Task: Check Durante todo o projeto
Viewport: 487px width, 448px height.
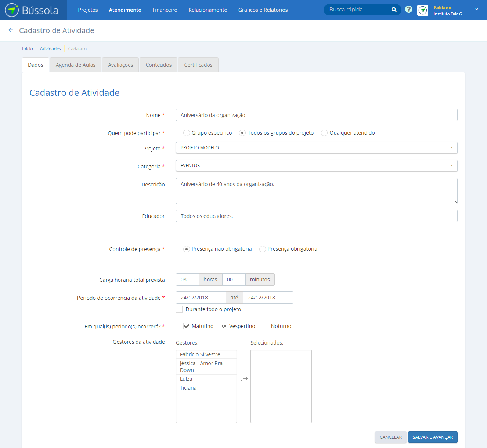Action: point(179,309)
